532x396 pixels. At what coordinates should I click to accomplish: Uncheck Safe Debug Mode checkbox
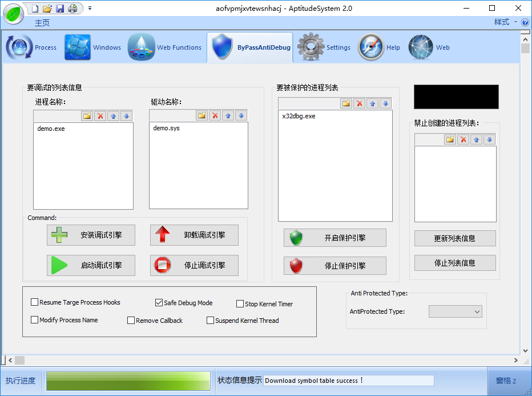pyautogui.click(x=159, y=302)
